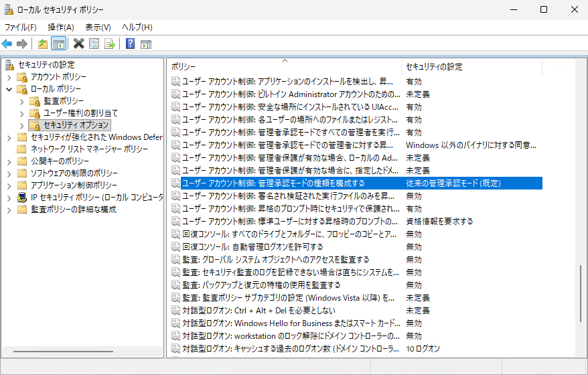
Task: Open the ファイル(F) menu
Action: 21,27
